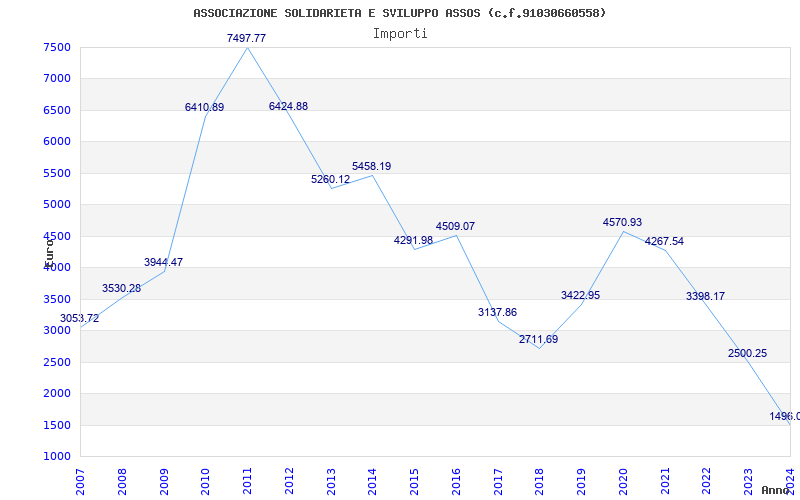Image resolution: width=800 pixels, height=500 pixels.
Task: Click the 2009 x-axis year label
Action: pos(164,481)
